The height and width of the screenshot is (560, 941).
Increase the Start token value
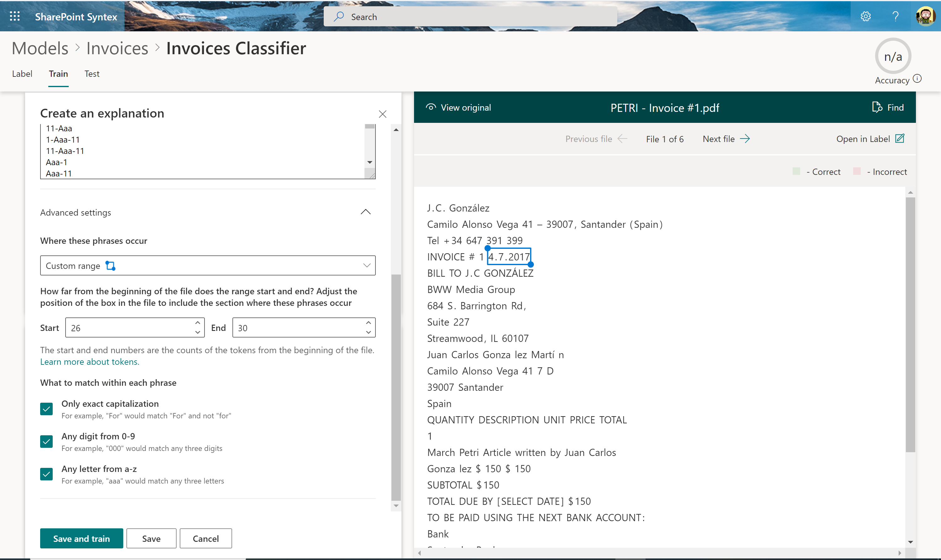tap(198, 323)
